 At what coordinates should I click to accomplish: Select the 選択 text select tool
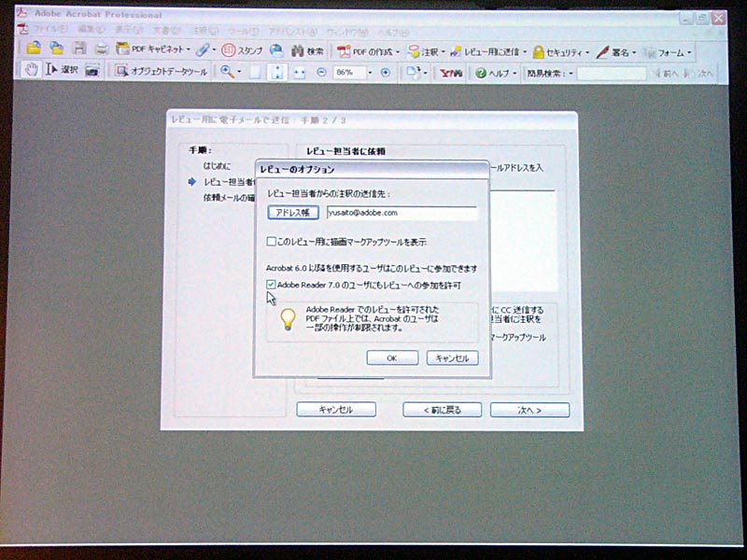coord(62,70)
